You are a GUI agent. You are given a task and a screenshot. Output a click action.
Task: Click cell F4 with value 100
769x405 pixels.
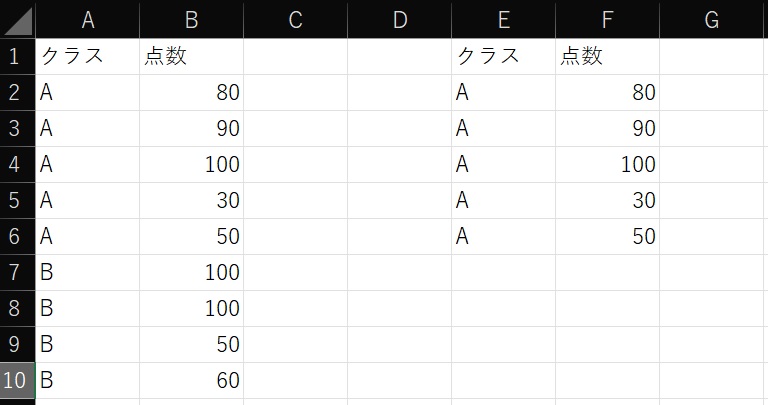click(x=607, y=164)
